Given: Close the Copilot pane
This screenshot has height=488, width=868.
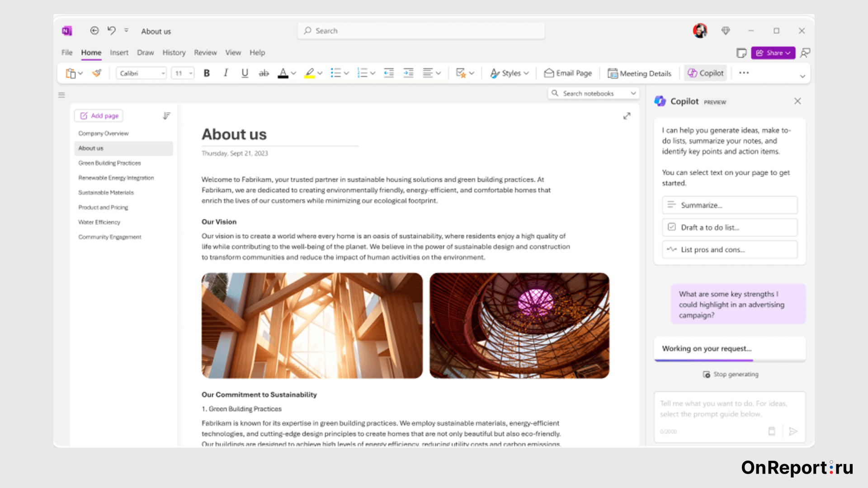Looking at the screenshot, I should 797,101.
